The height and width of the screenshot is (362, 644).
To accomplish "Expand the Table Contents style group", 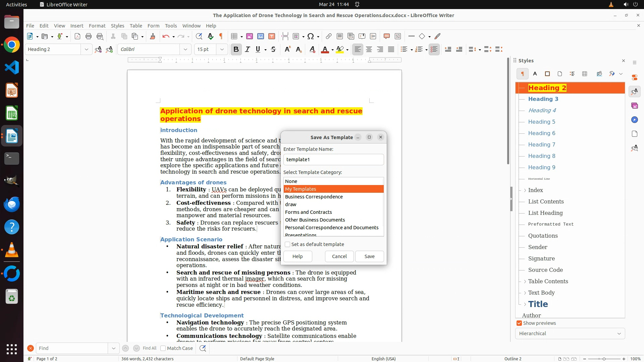I will point(525,282).
